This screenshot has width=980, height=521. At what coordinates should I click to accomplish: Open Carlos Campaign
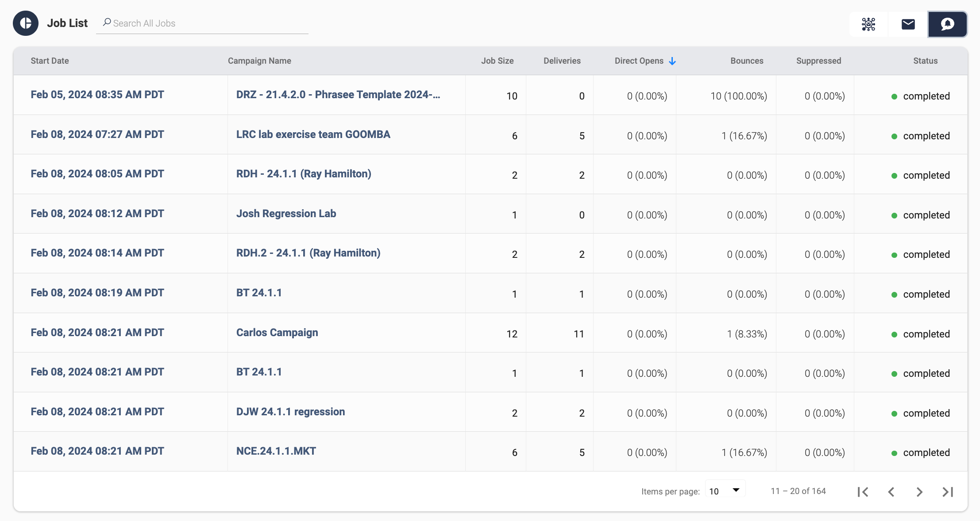277,333
